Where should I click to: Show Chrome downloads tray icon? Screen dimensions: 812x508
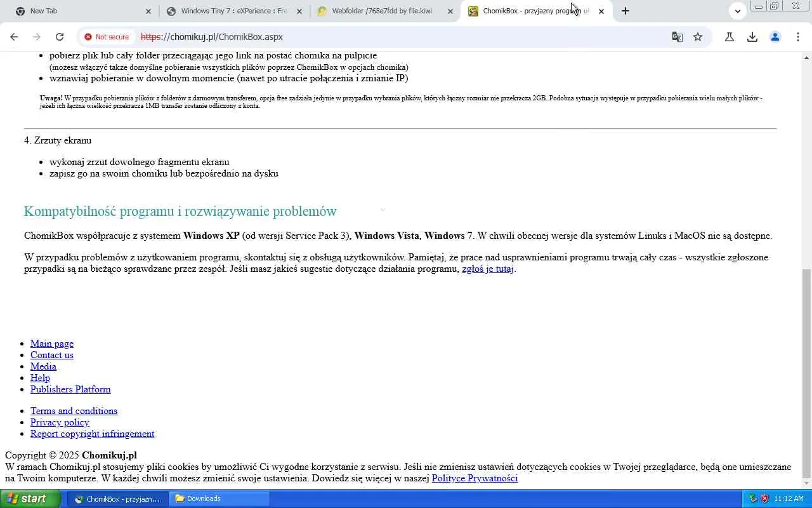coord(752,37)
